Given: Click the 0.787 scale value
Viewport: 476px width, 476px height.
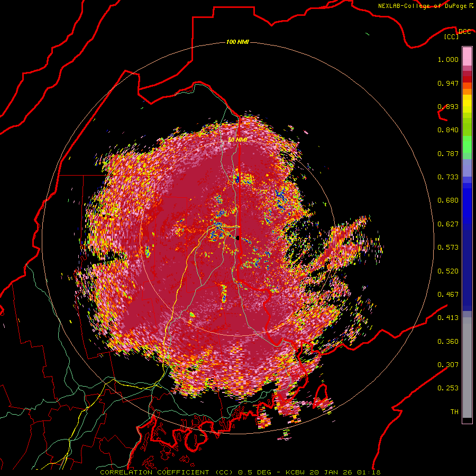Looking at the screenshot, I should pyautogui.click(x=448, y=153).
